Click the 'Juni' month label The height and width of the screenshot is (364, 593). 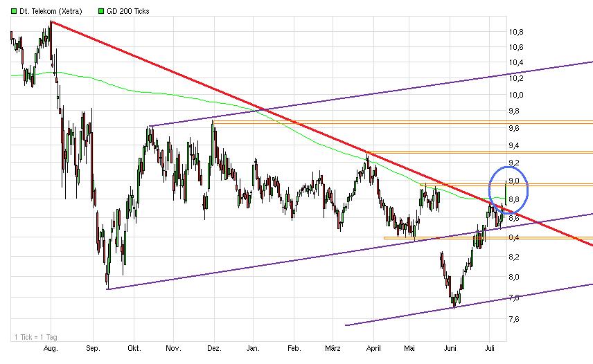450,349
